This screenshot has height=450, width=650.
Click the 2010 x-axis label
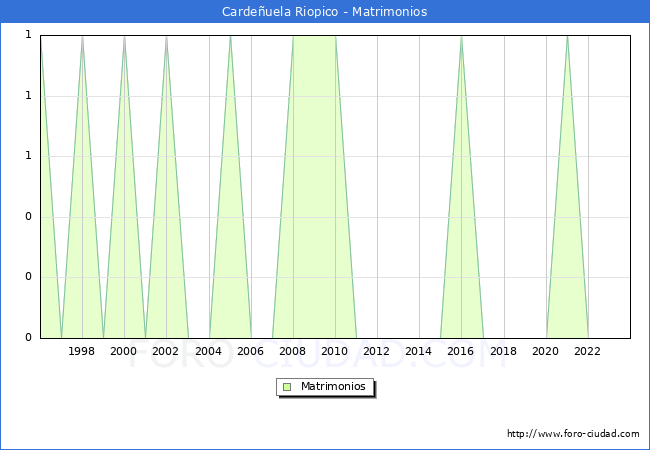point(334,351)
